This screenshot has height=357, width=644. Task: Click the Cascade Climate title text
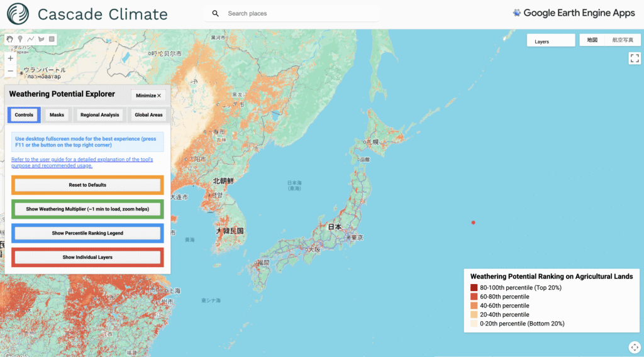[103, 14]
